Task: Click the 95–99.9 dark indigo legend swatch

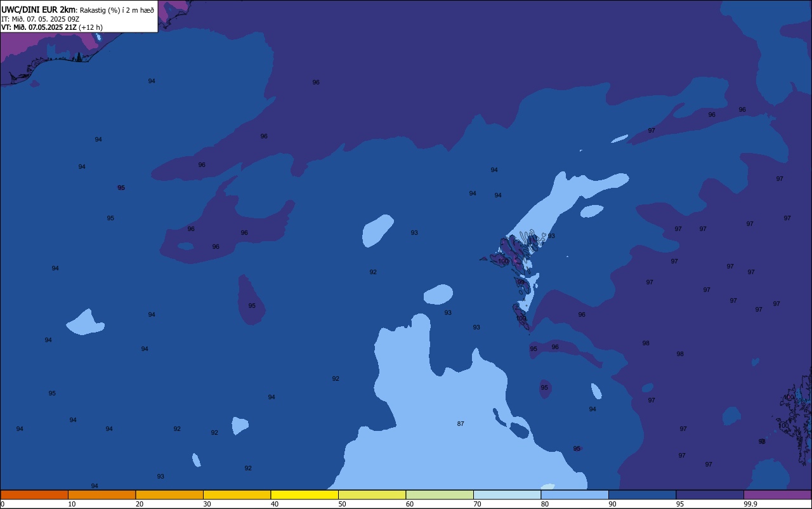Action: (710, 494)
